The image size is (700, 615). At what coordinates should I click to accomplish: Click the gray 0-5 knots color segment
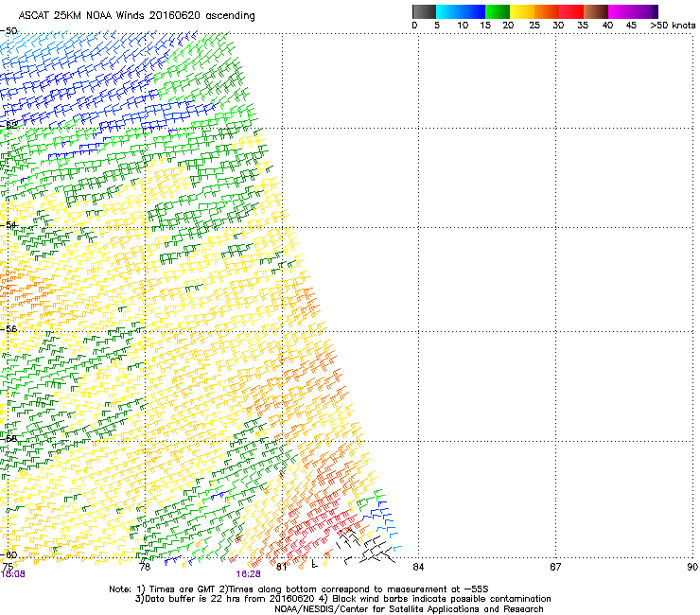(x=424, y=11)
